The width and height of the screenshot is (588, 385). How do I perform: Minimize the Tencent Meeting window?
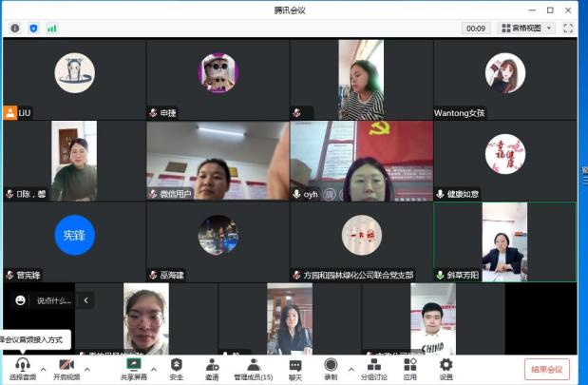click(532, 10)
